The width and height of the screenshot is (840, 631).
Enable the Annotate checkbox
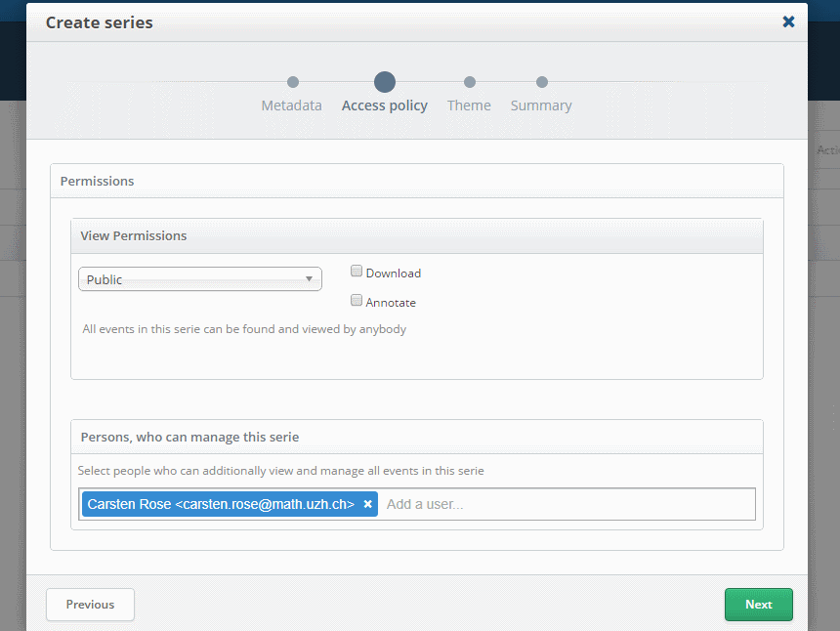(x=357, y=301)
